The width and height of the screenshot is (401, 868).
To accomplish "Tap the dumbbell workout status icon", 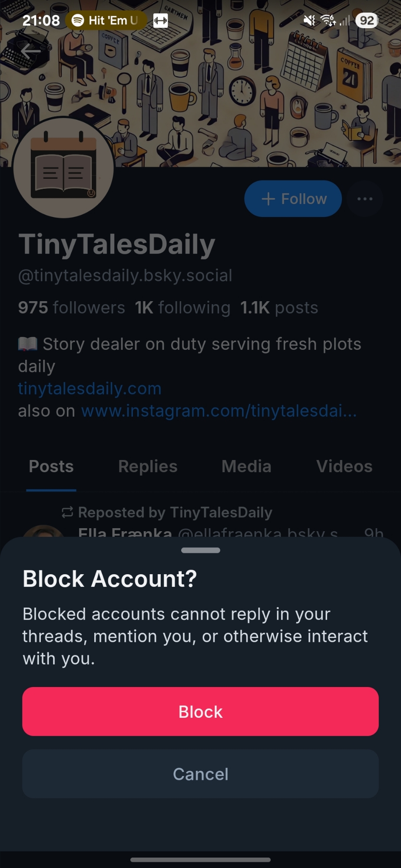I will (x=160, y=20).
